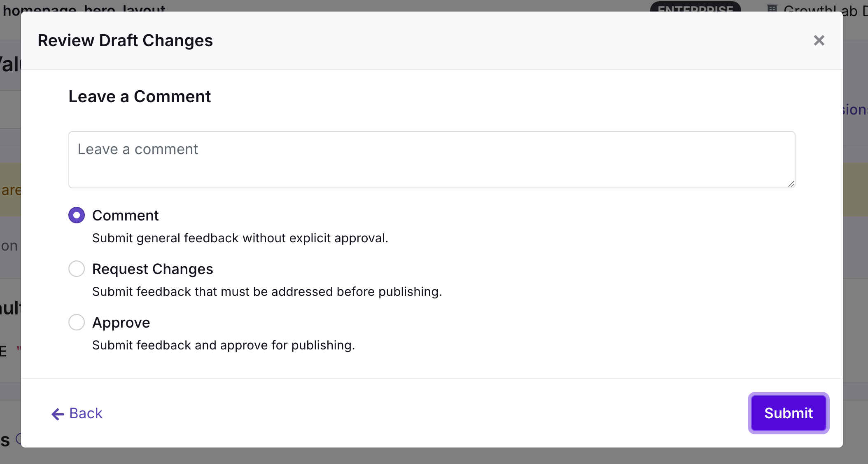Click the back arrow icon beside Back
Image resolution: width=868 pixels, height=464 pixels.
click(x=57, y=414)
